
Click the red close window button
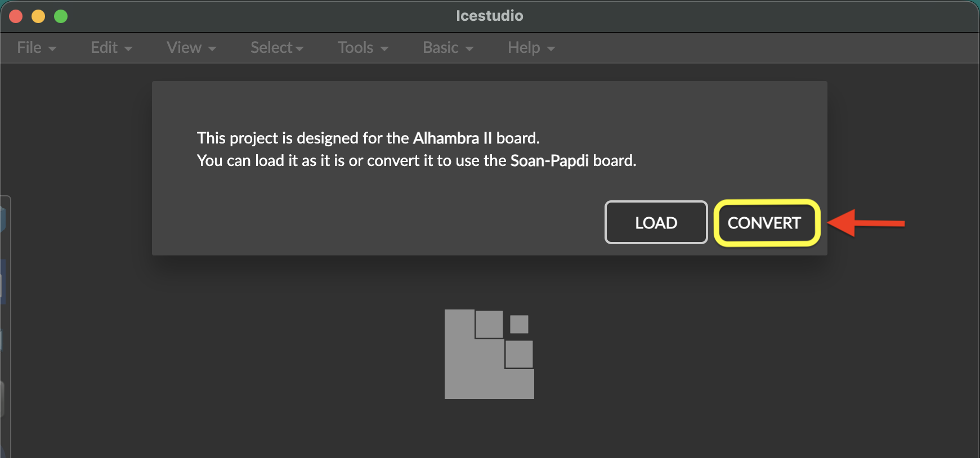pos(16,16)
